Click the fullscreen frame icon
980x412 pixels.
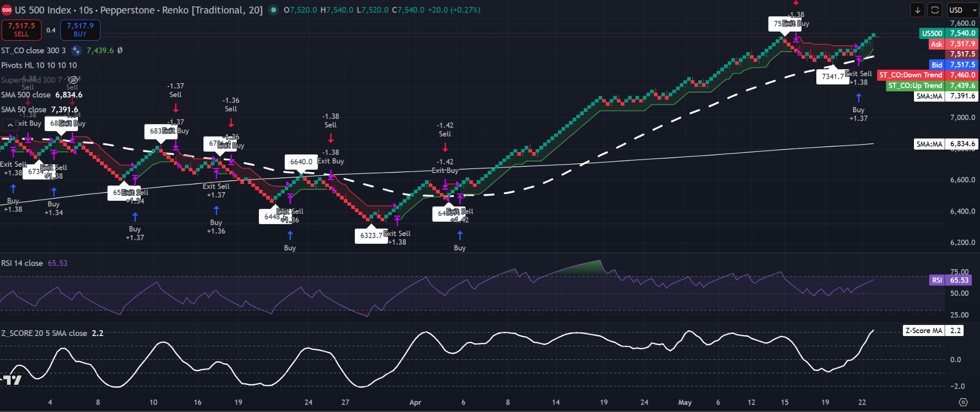(935, 10)
